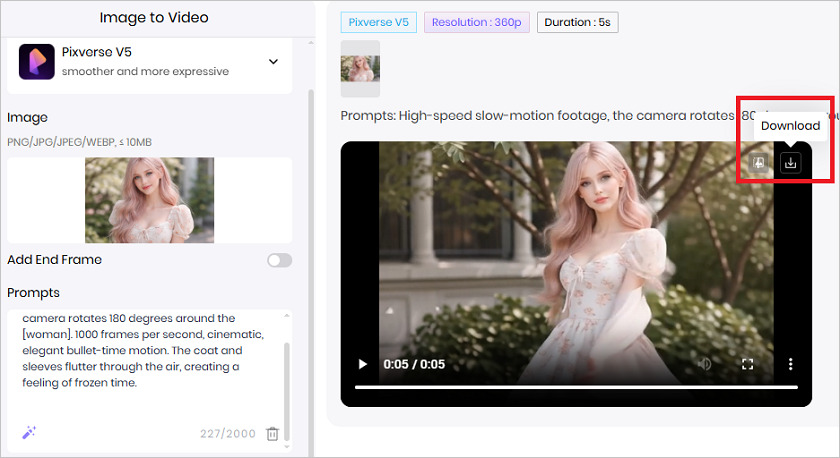The width and height of the screenshot is (840, 458).
Task: Mute the video volume
Action: coord(704,364)
